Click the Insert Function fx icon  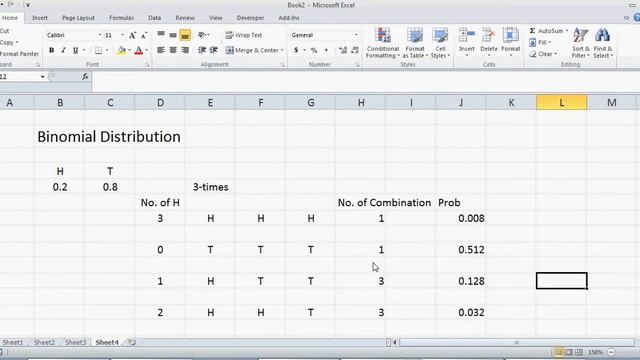[85, 76]
